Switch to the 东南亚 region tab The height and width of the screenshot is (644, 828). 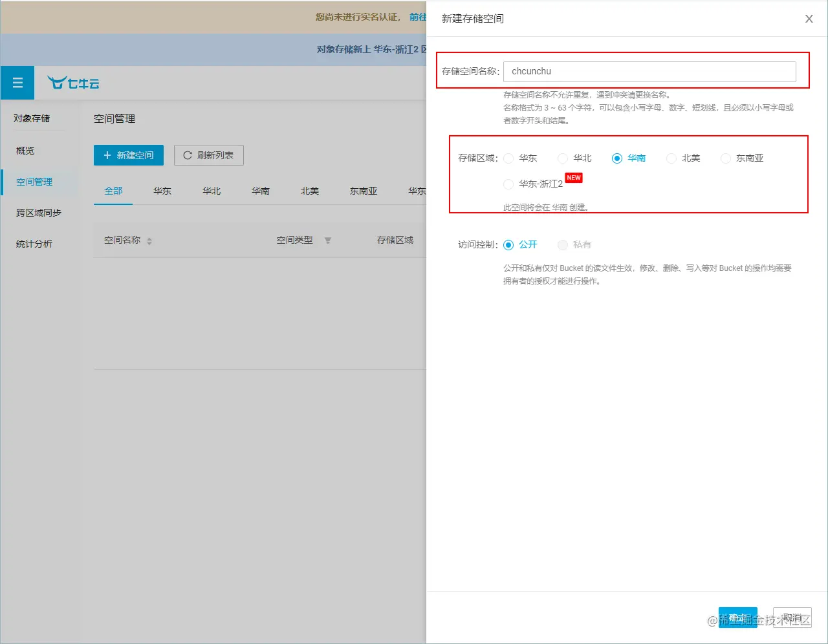(x=364, y=191)
